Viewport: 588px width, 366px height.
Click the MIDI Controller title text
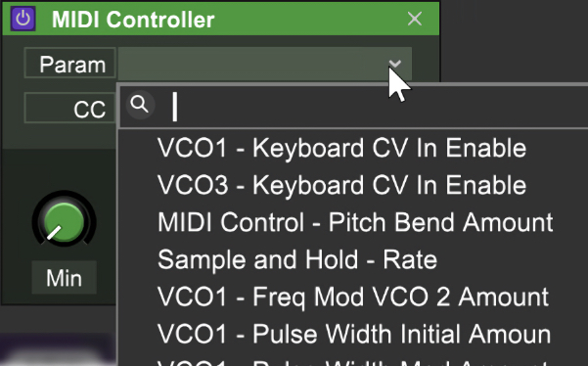[133, 20]
